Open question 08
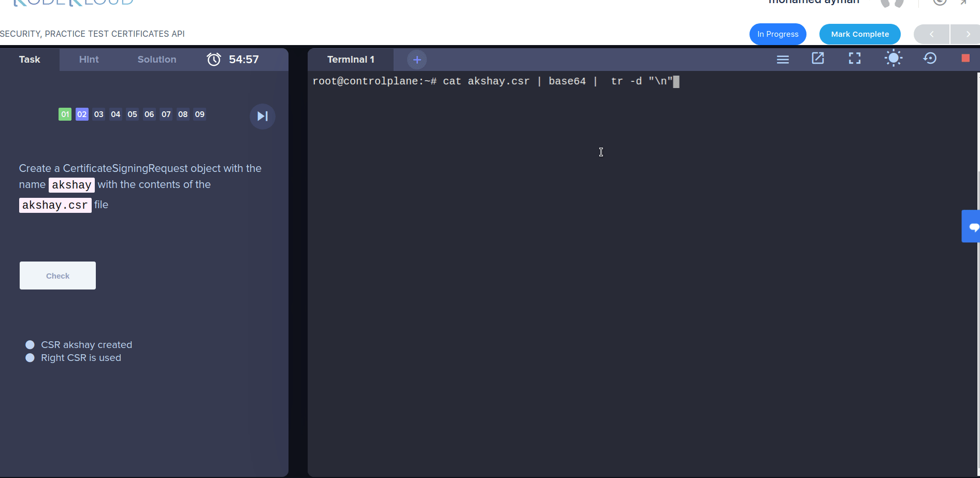 click(x=183, y=114)
